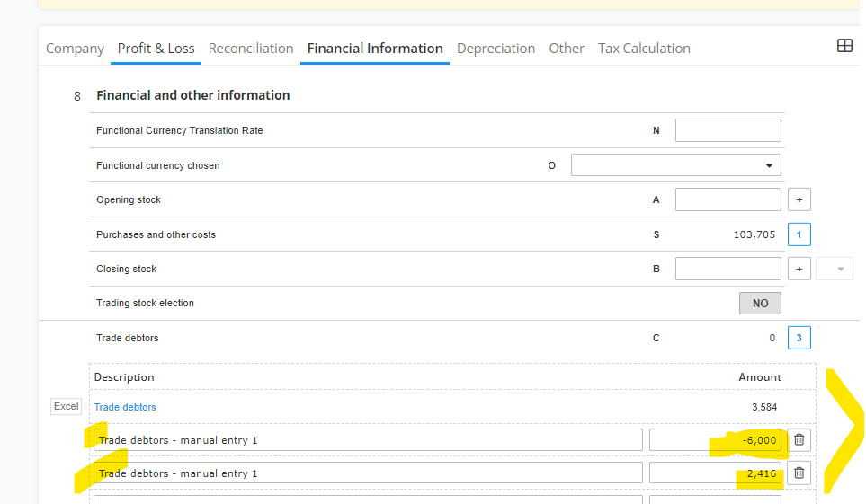Edit the 2,416 amount field
This screenshot has width=866, height=504.
click(x=715, y=473)
